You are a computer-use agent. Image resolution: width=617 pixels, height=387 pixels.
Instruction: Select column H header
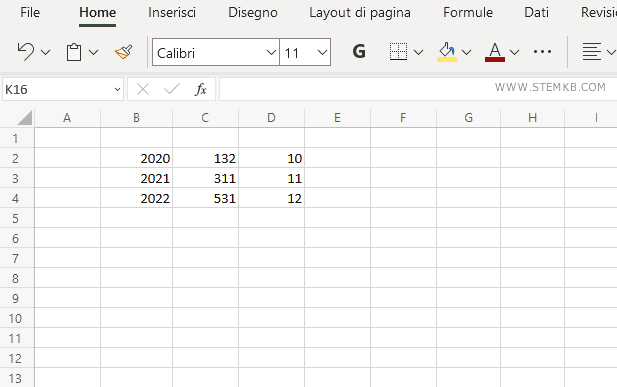pyautogui.click(x=532, y=118)
